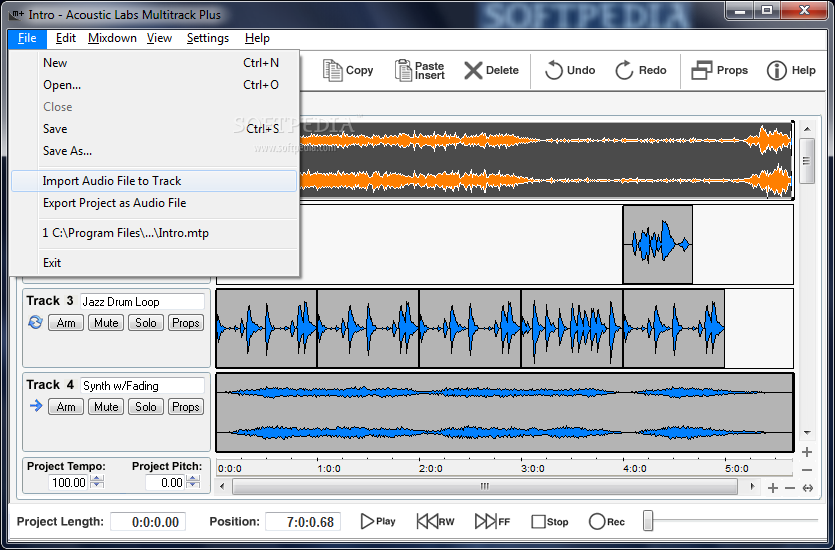Undo the last action with the toolbar Undo
Viewport: 835px width, 550px height.
point(569,70)
